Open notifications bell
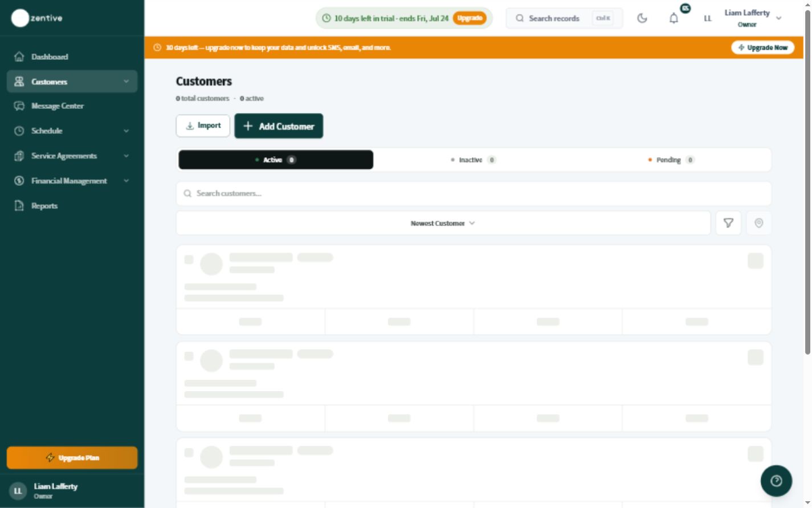 [674, 18]
